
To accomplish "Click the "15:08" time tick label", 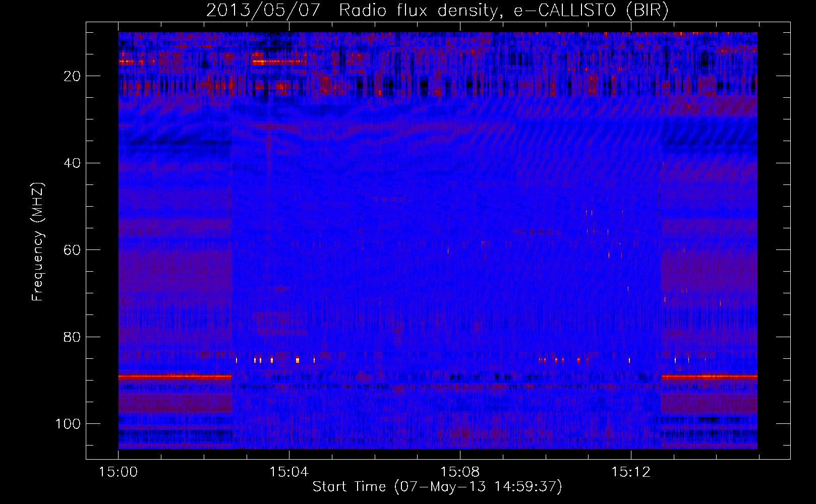I will [460, 472].
